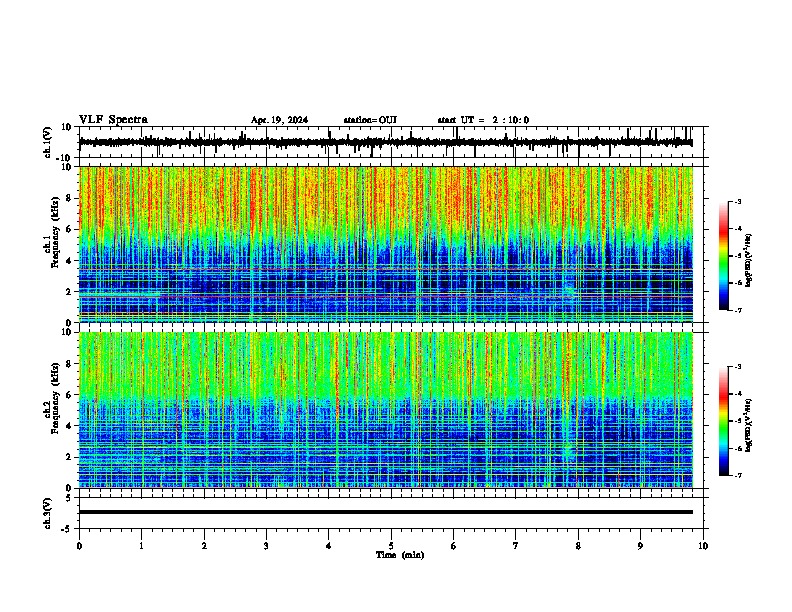Click the log(PSD) title of the ch.2 color scale
The width and height of the screenshot is (792, 612).
[x=749, y=426]
